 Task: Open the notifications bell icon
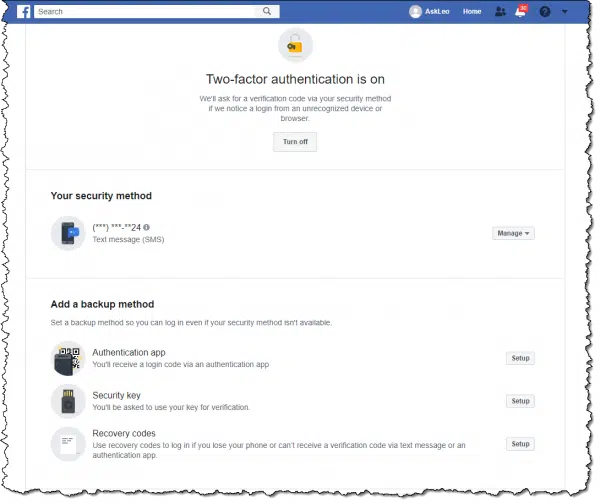[520, 12]
